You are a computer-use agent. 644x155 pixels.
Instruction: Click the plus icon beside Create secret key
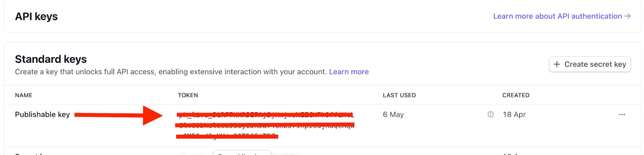pyautogui.click(x=557, y=64)
